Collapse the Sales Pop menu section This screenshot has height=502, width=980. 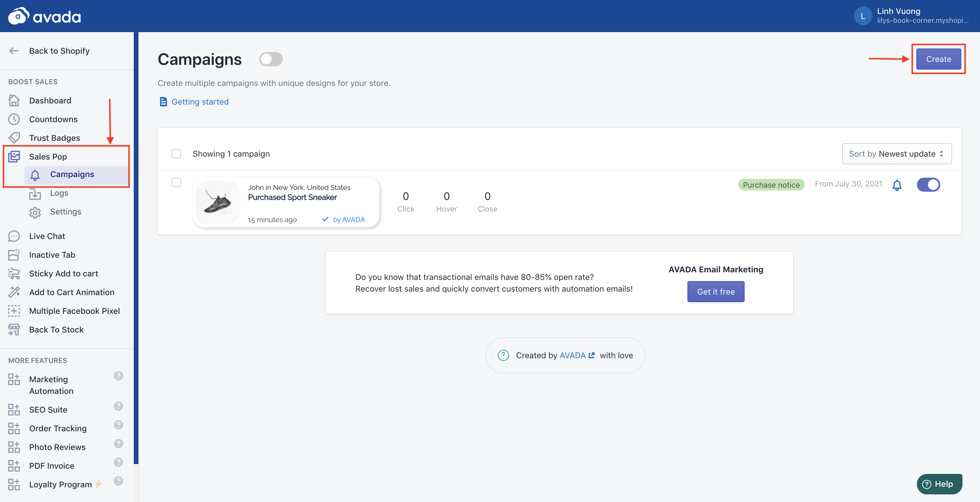tap(48, 156)
